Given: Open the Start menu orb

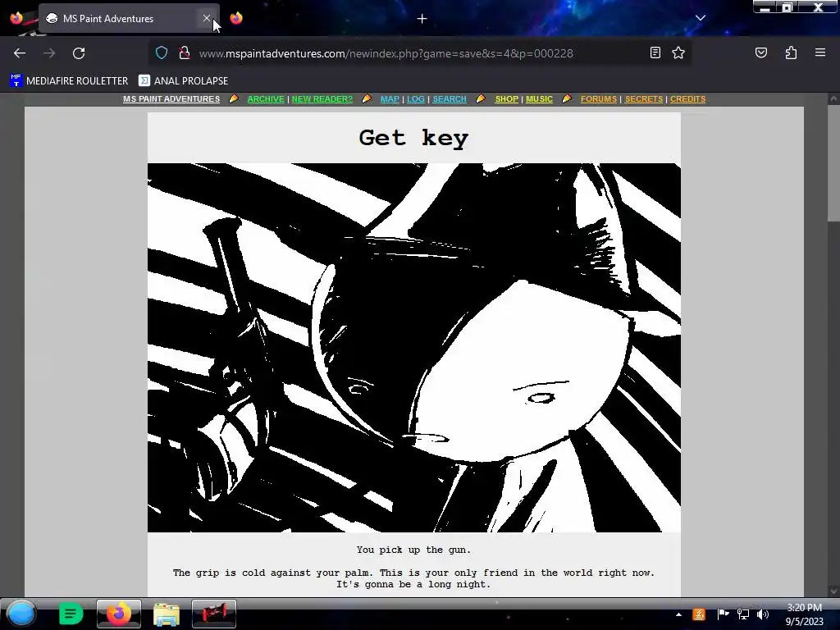Looking at the screenshot, I should [x=21, y=614].
